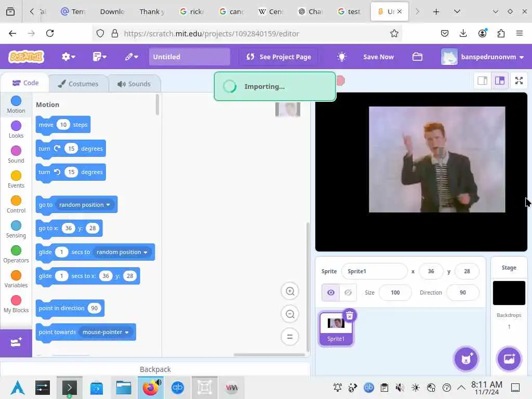
Task: Open the Backpack panel
Action: pyautogui.click(x=155, y=369)
